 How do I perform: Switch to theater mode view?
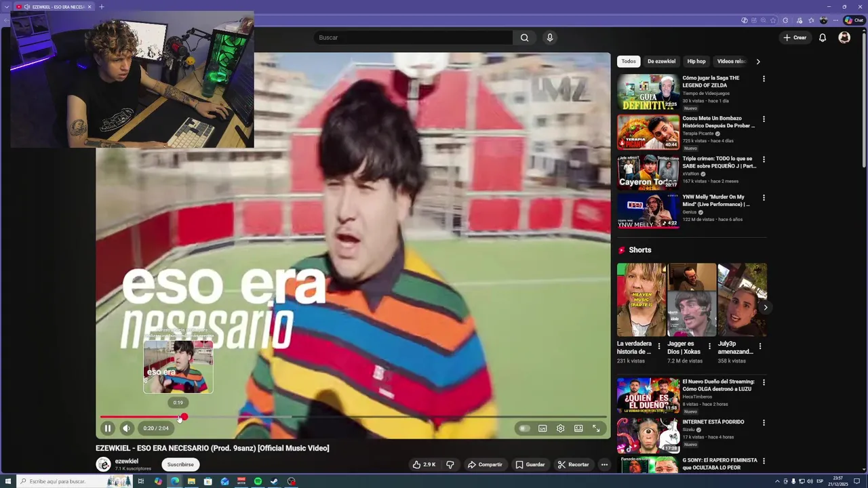pos(578,428)
